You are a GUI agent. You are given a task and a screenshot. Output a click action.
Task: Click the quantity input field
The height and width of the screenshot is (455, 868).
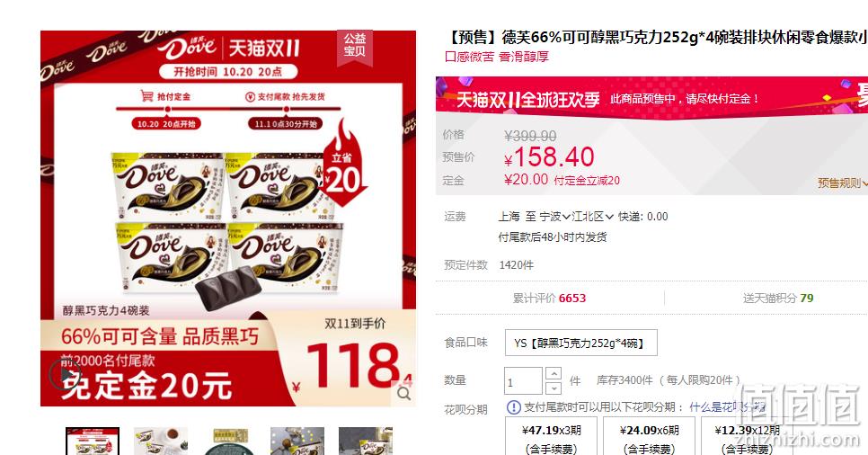pos(523,380)
